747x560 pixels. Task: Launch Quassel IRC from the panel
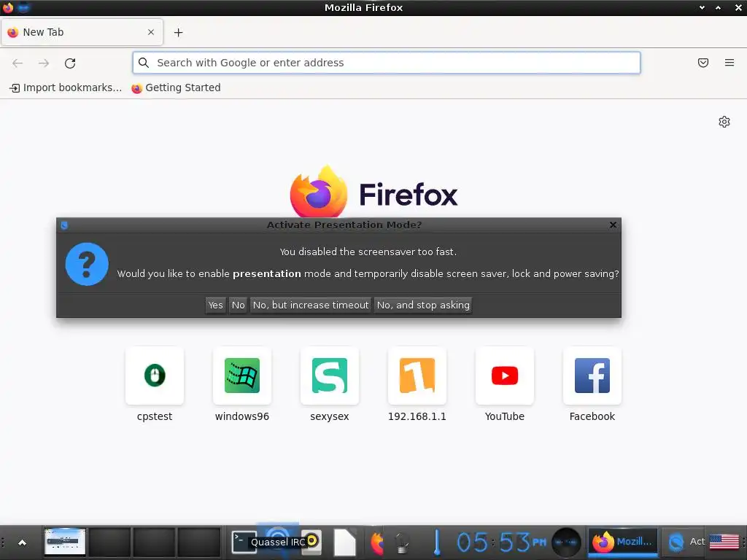click(x=278, y=542)
